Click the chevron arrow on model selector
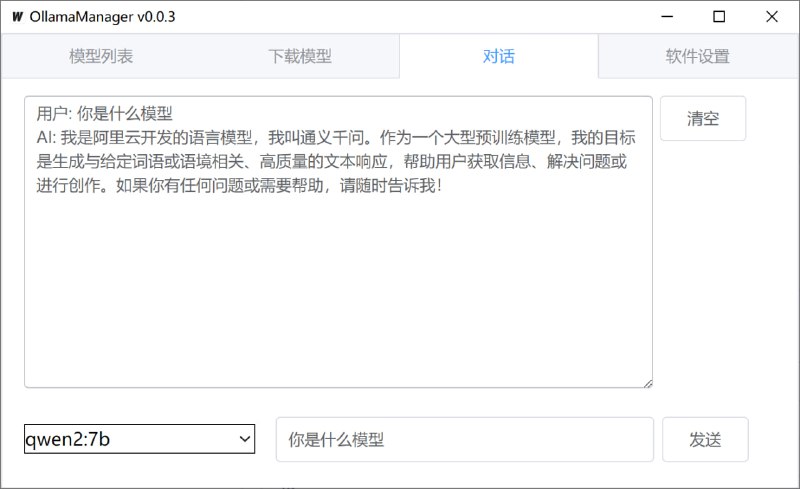 243,439
